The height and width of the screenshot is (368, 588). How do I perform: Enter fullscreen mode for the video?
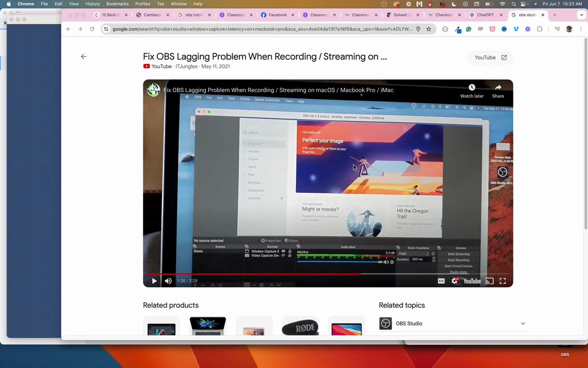[502, 281]
